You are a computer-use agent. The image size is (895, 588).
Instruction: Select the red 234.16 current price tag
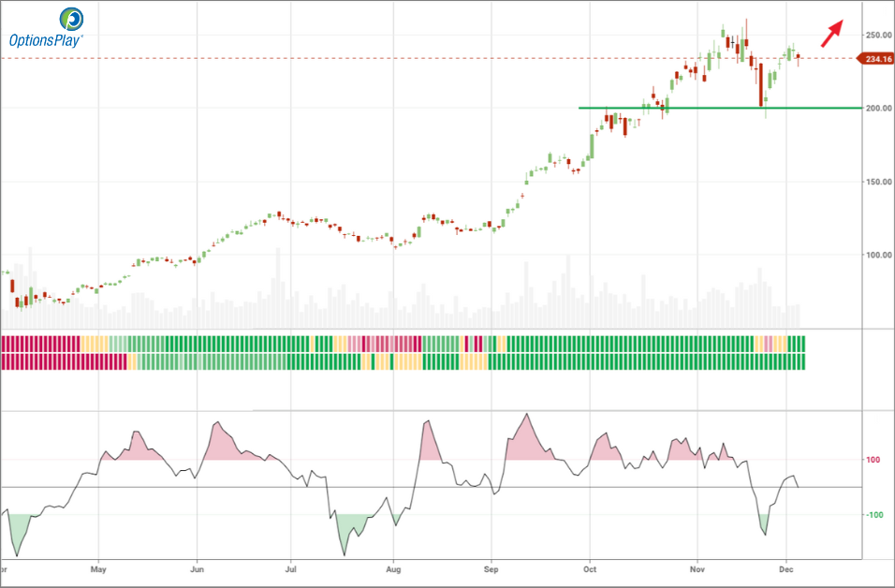[x=877, y=59]
